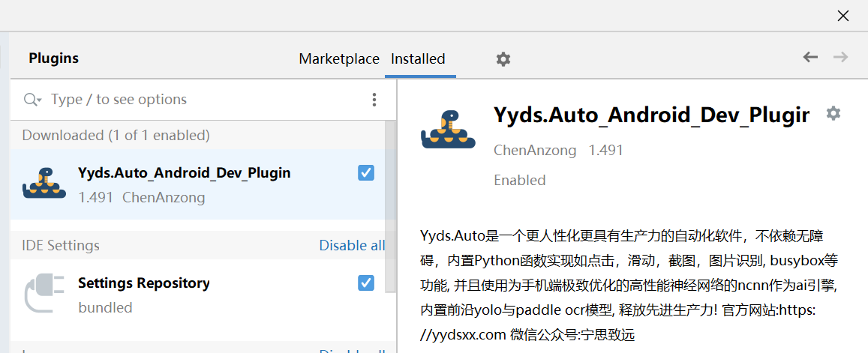The height and width of the screenshot is (353, 868).
Task: Click the 1.491 version in details pane
Action: click(x=605, y=150)
